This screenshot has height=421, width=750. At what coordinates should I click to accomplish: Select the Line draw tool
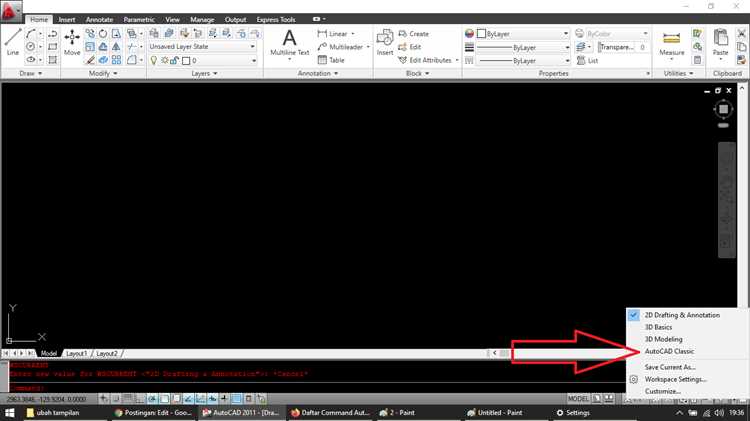coord(13,42)
